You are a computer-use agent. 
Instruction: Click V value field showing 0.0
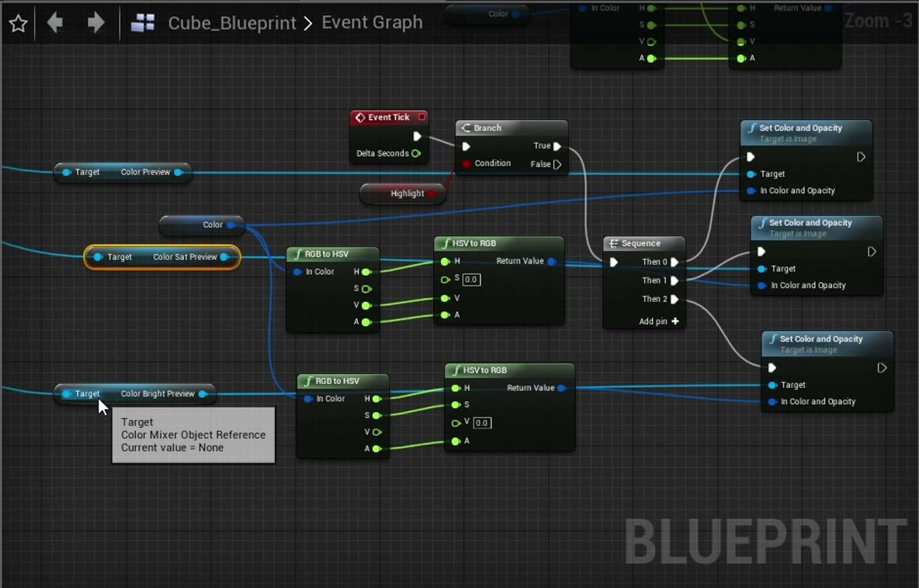click(482, 423)
